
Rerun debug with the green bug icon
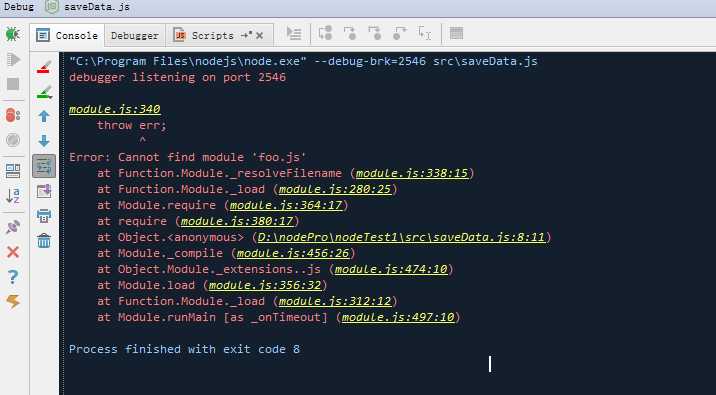[x=12, y=35]
